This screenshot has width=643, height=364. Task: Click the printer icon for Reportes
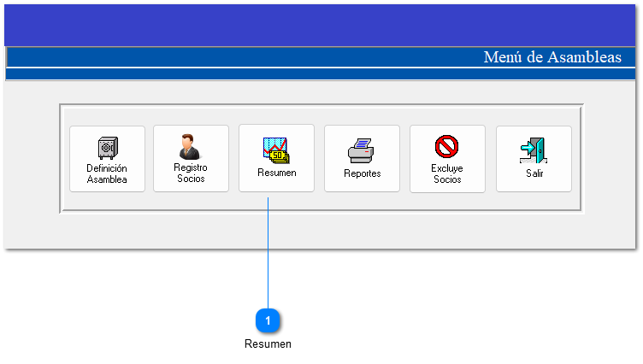(x=362, y=151)
